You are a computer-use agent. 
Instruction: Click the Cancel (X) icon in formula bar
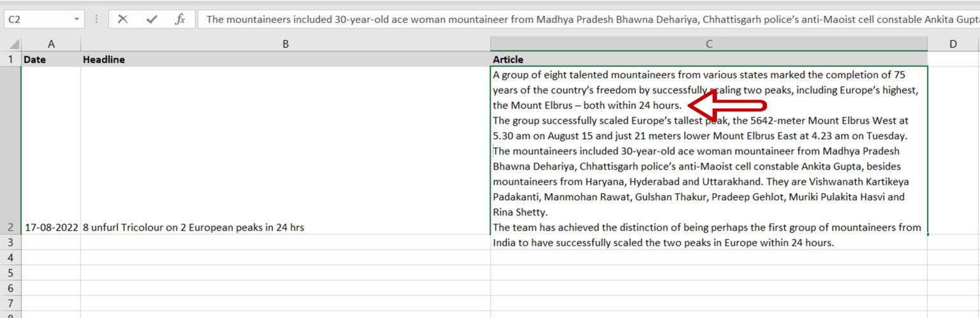coord(122,19)
